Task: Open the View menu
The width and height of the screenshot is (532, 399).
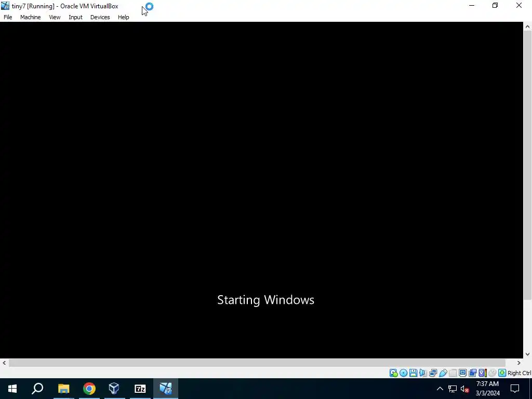Action: (x=54, y=17)
